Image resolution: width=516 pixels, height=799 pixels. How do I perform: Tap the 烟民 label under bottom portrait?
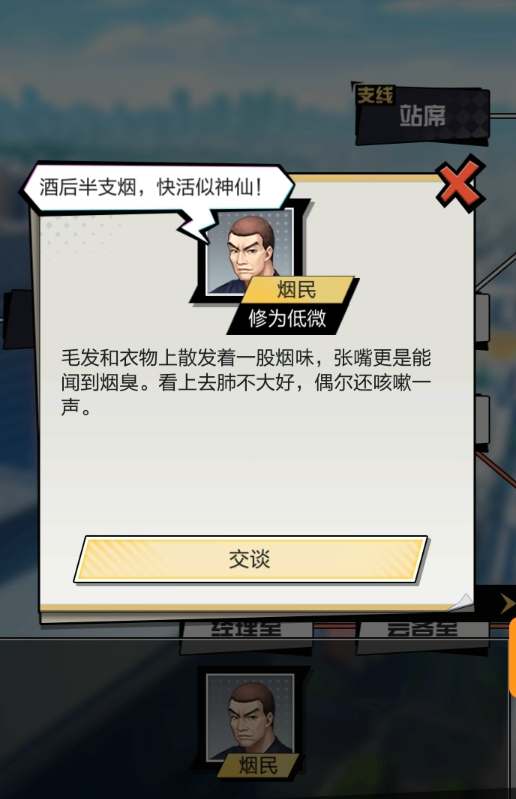tap(258, 765)
